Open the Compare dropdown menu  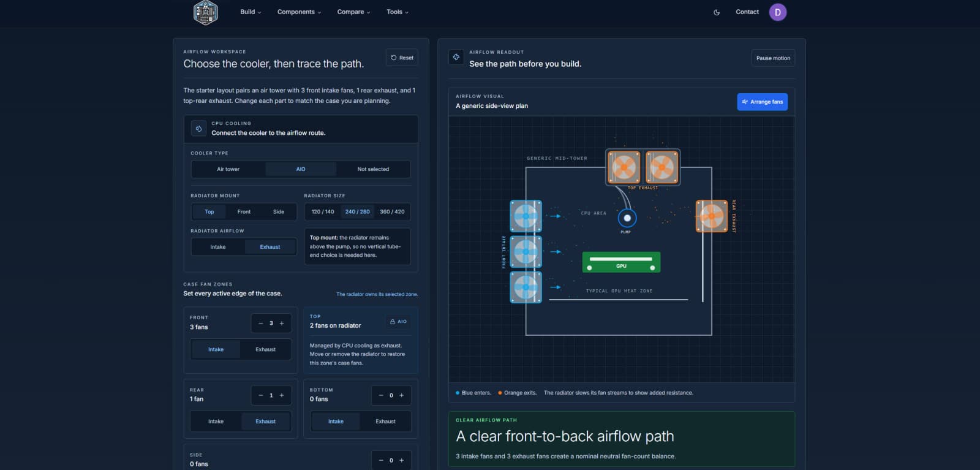353,12
